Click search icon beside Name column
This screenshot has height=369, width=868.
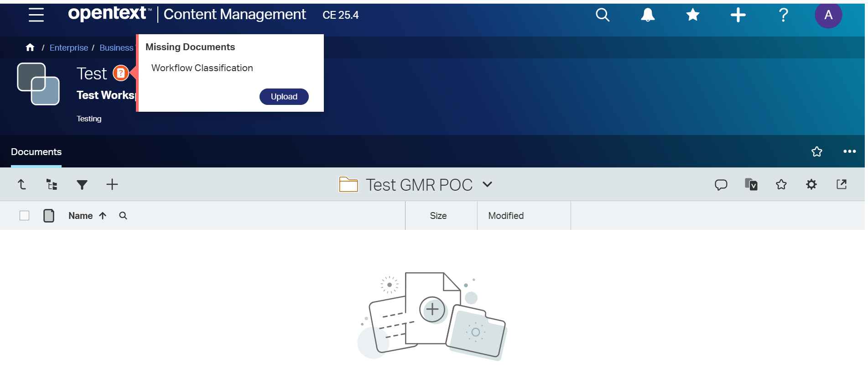[x=123, y=216]
